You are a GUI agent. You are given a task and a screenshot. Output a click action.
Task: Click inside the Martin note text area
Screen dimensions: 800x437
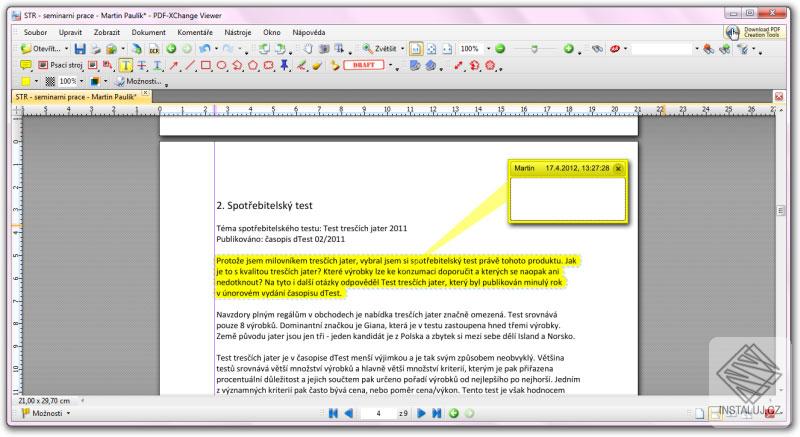[568, 199]
